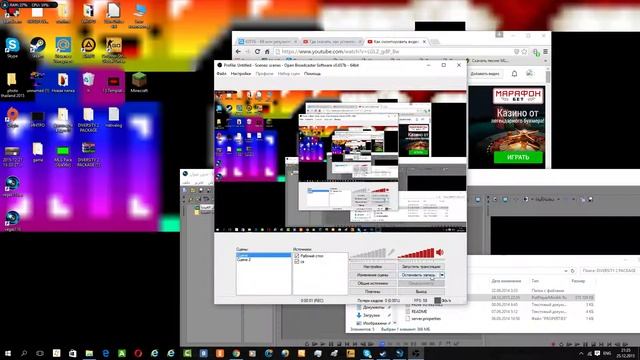Sort by Дата изменения column in explorer
Viewport: 640px width, 360px height.
[506, 281]
